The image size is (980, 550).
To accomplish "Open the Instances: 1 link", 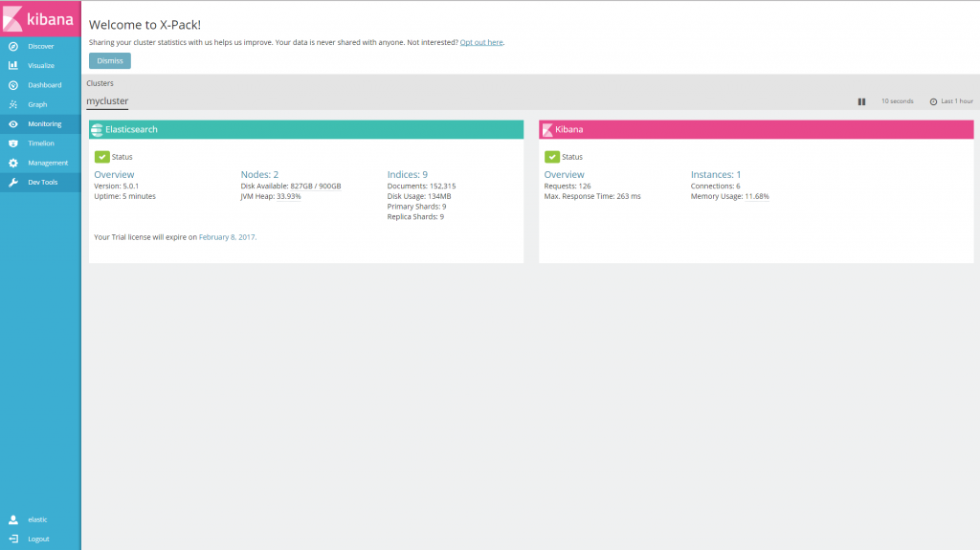I will (715, 174).
